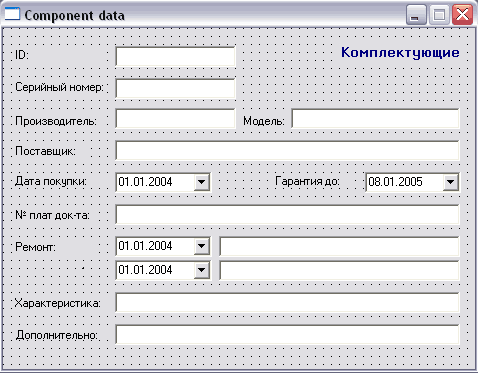The image size is (478, 373).
Task: Open the Гарантия до date dropdown arrow
Action: tap(450, 182)
